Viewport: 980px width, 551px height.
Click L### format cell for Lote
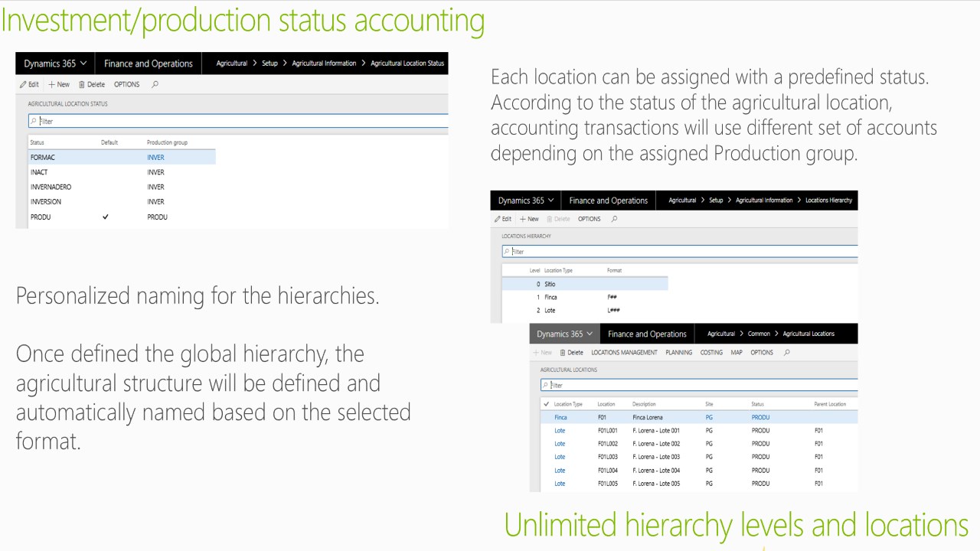(x=614, y=310)
